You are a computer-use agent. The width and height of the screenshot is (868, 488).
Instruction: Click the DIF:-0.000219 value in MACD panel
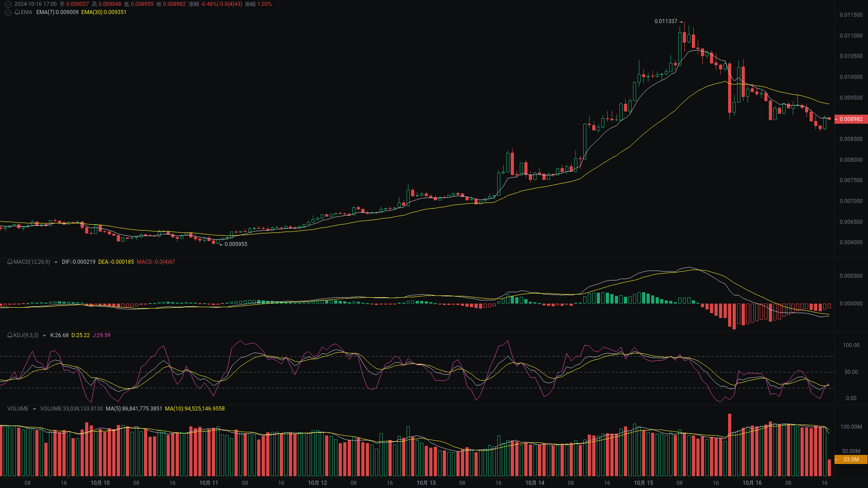(x=78, y=262)
